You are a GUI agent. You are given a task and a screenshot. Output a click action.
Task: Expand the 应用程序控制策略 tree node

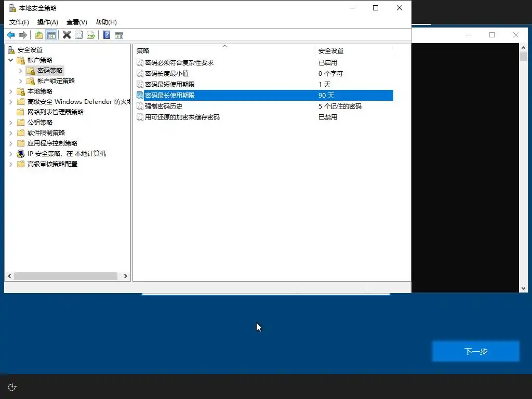[10, 143]
